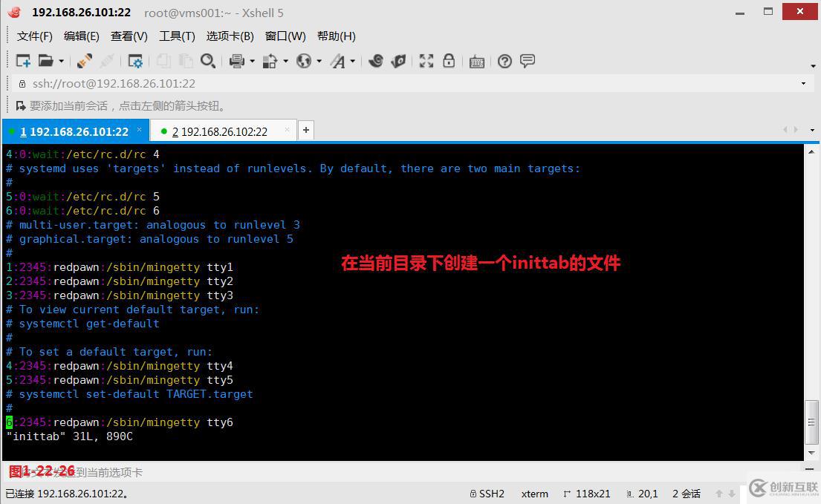821x504 pixels.
Task: Toggle Full screen icon
Action: click(x=426, y=61)
